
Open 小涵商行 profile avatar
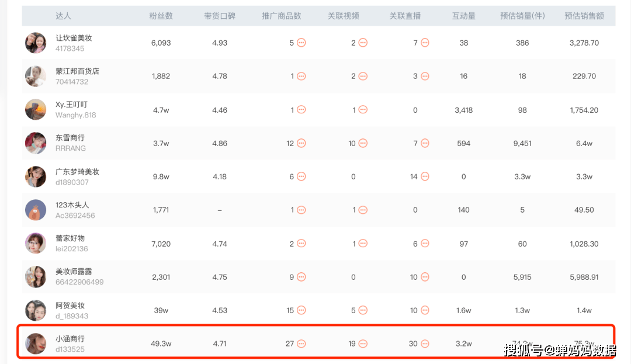coord(36,344)
